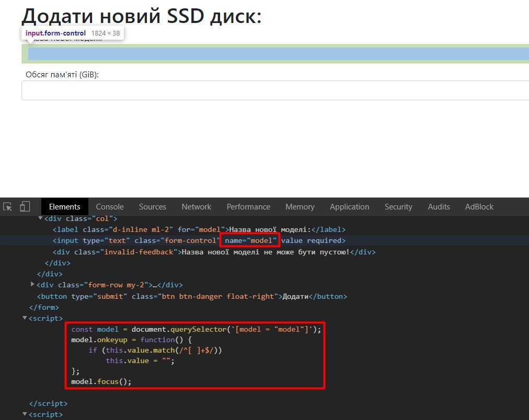
Task: Select the closing form tag line
Action: click(x=44, y=307)
